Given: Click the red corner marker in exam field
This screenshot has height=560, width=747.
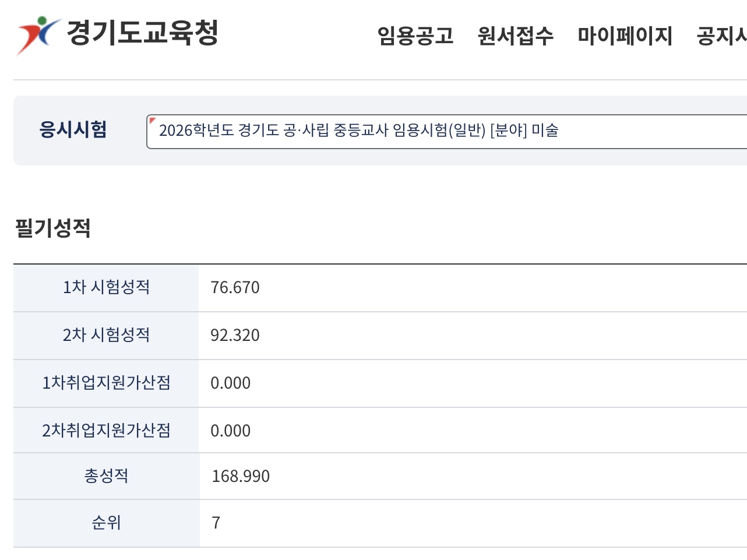Looking at the screenshot, I should pos(153,121).
